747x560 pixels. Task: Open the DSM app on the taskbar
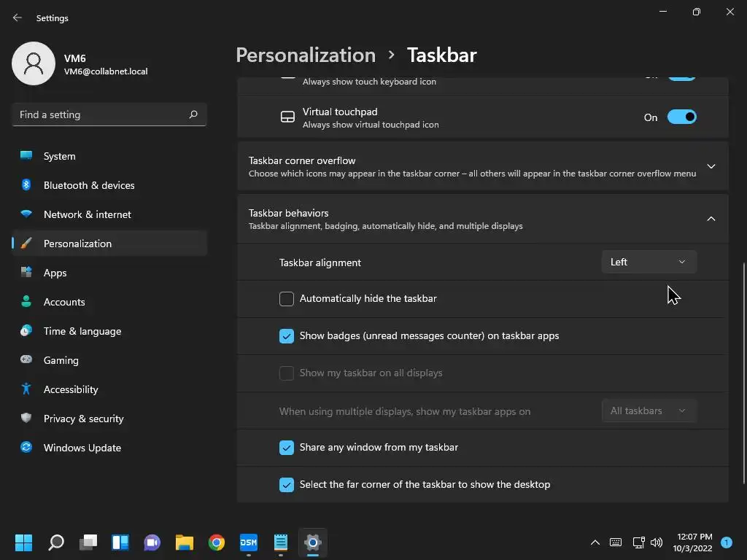click(x=249, y=542)
